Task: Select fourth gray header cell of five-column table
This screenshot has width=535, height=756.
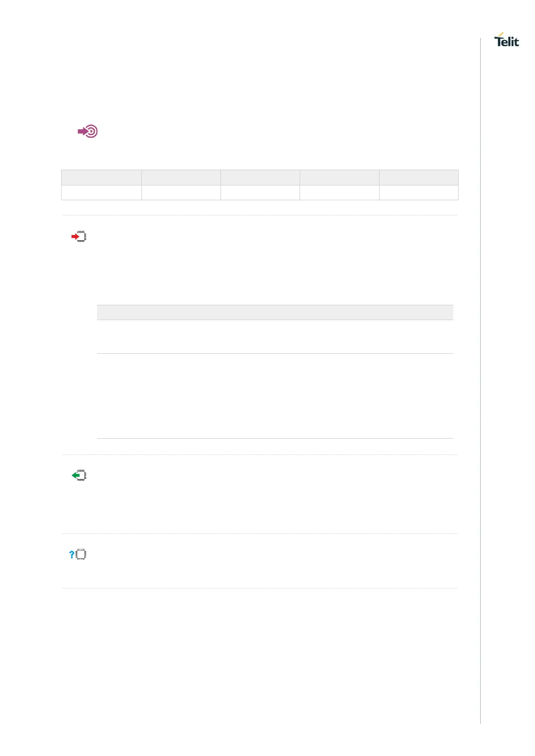Action: (339, 177)
